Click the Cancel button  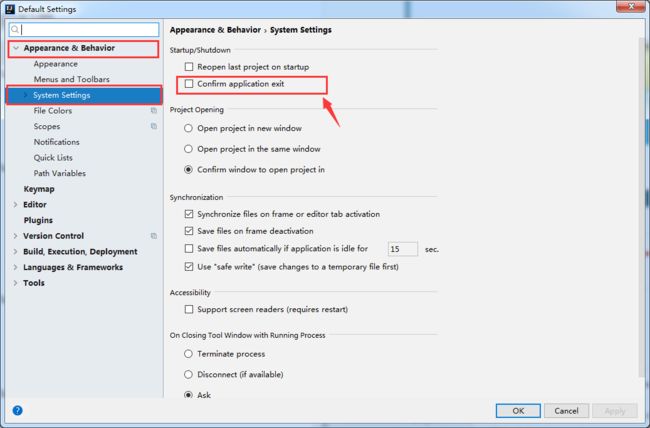pyautogui.click(x=566, y=411)
